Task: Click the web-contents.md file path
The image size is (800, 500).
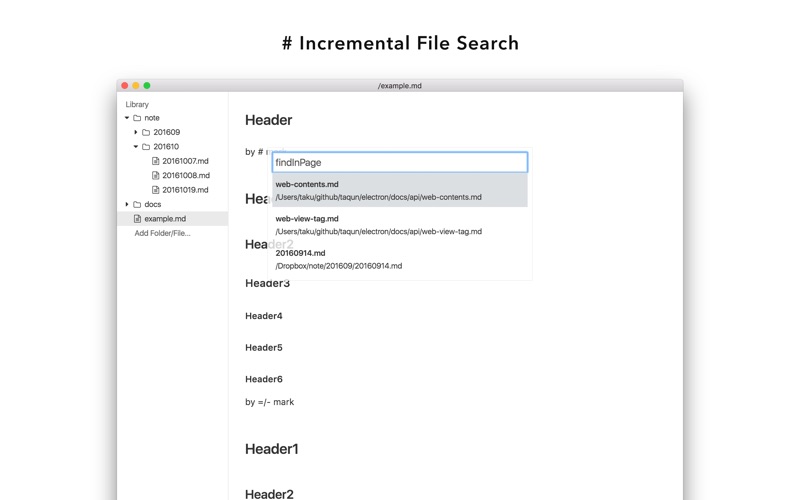Action: click(x=379, y=197)
